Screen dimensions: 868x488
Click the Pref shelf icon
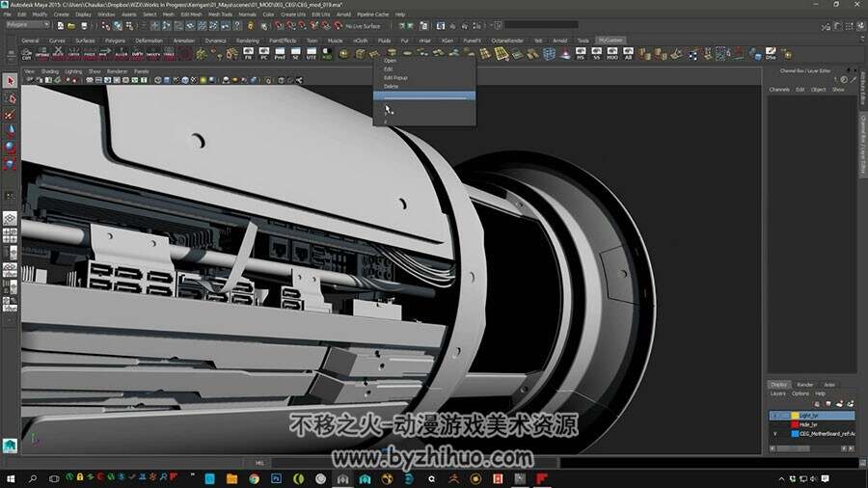coord(280,54)
